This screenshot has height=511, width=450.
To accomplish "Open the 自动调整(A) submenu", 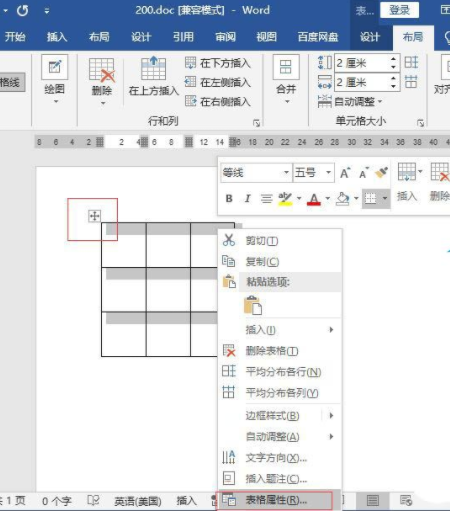I will tap(280, 437).
